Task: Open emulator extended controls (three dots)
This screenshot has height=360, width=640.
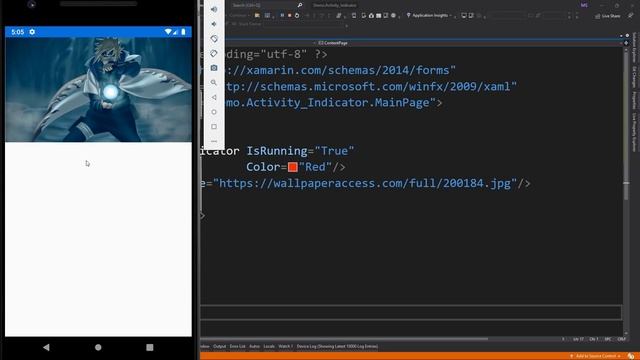Action: tap(214, 141)
